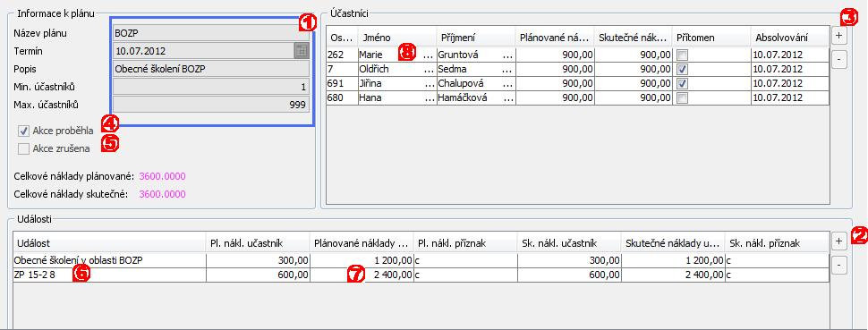Open the calendar picker beside Termín date
This screenshot has width=868, height=330.
coord(301,51)
